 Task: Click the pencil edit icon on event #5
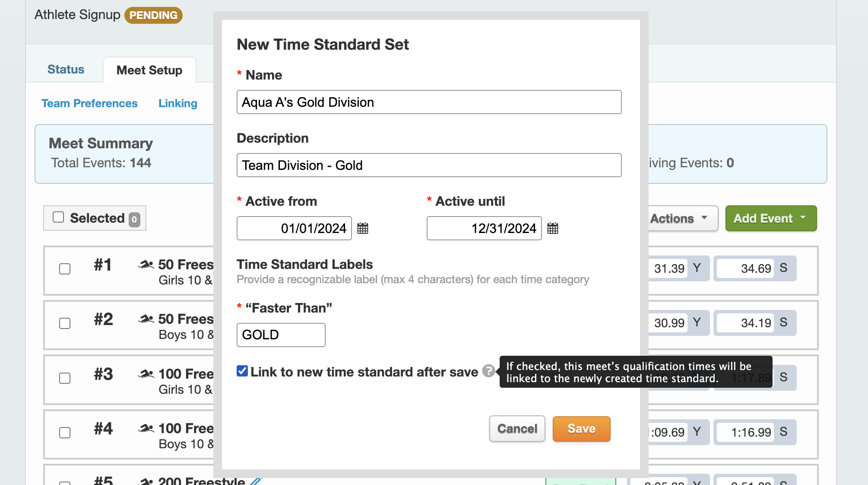(256, 481)
